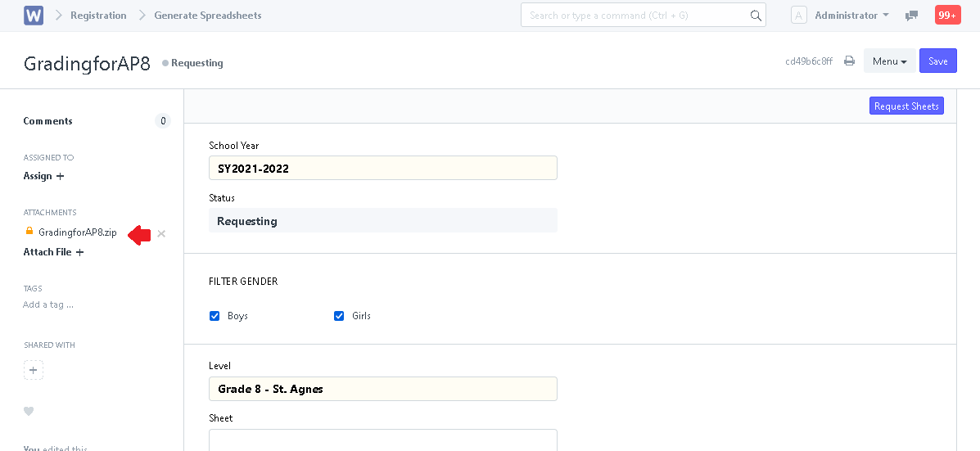Click the GradingforAP8 page title
The height and width of the screenshot is (451, 980).
[x=87, y=64]
